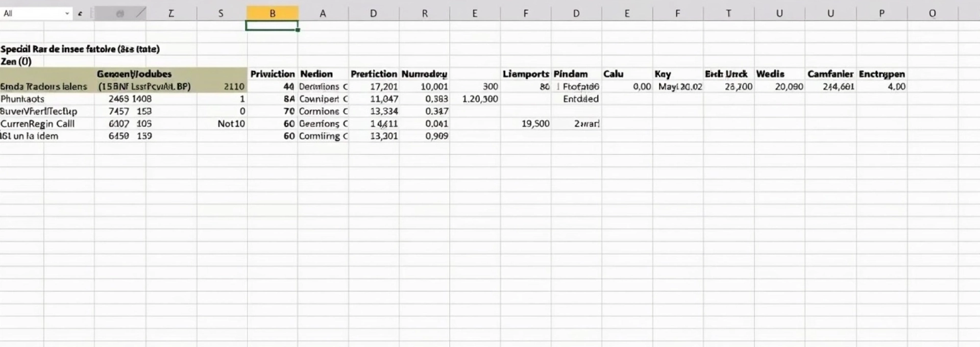Click the small icon right of the Name Box

click(80, 14)
